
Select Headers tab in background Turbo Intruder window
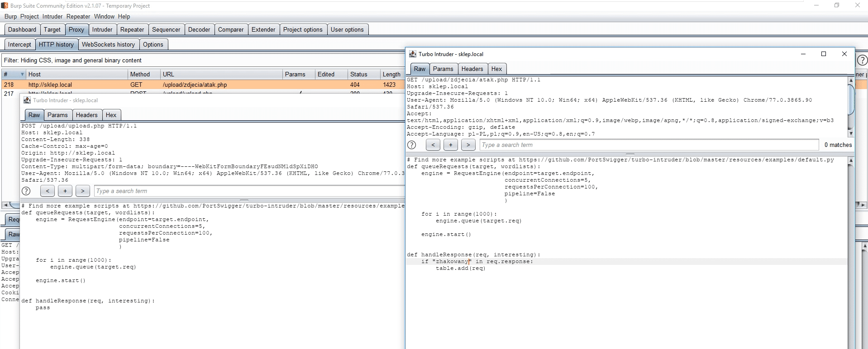point(86,115)
